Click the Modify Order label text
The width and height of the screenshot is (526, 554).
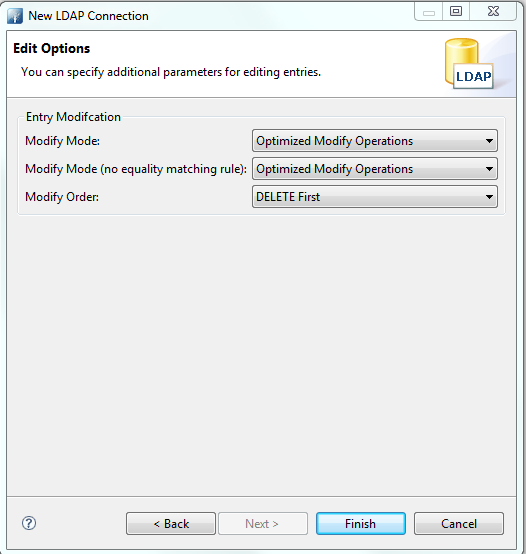pyautogui.click(x=62, y=197)
